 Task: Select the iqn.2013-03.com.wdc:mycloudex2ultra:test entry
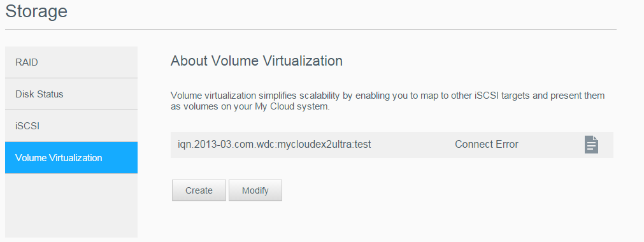coord(392,145)
